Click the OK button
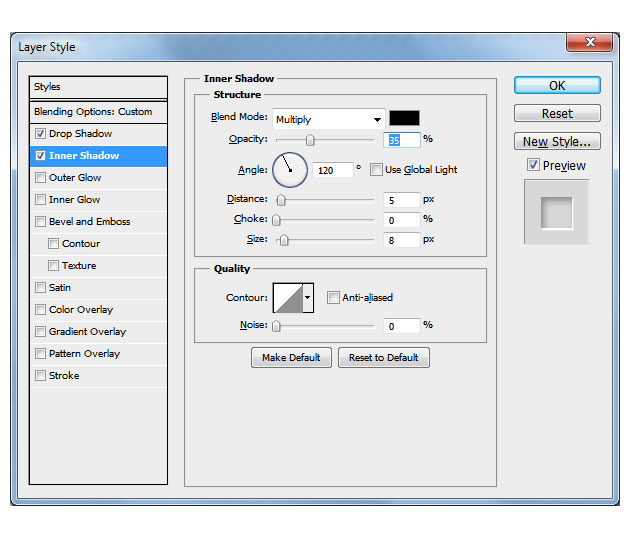630x539 pixels. tap(557, 86)
